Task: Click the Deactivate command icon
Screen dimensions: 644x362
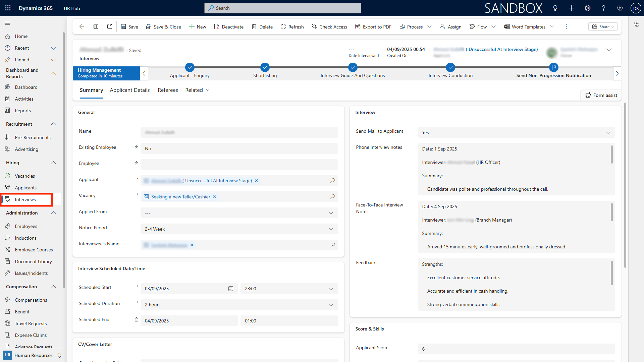Action: [x=217, y=27]
